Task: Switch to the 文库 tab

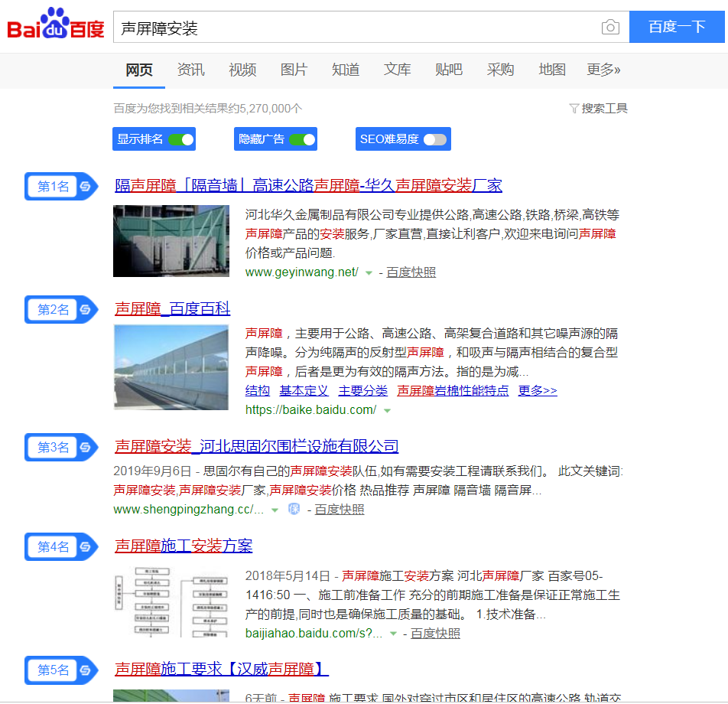Action: (397, 70)
